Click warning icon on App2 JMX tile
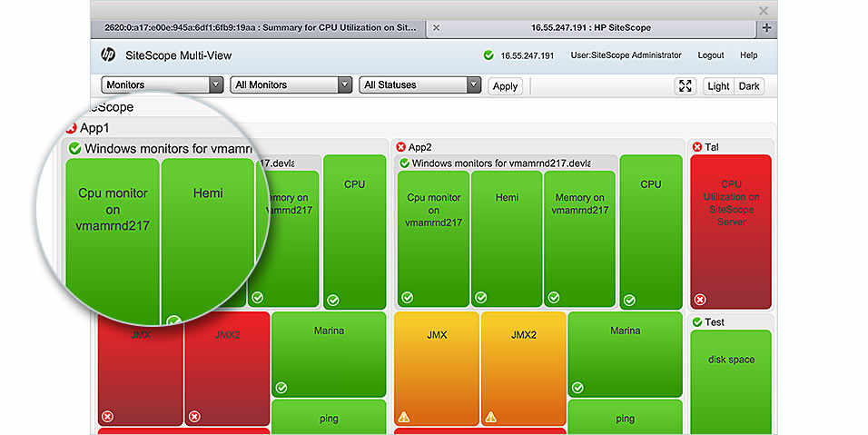 (404, 417)
